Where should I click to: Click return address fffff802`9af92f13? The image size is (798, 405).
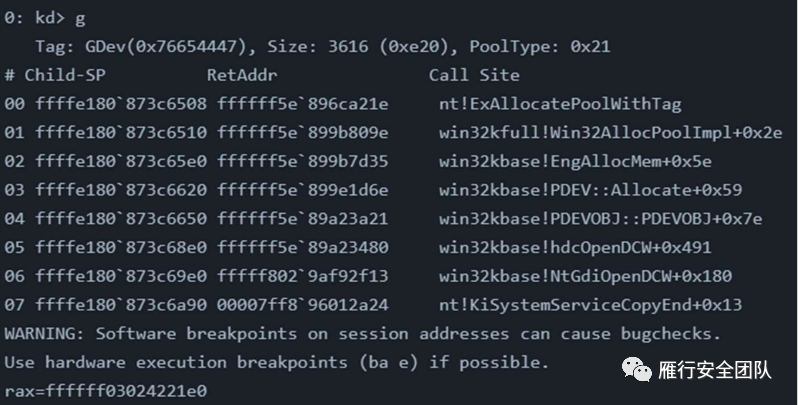pos(302,276)
